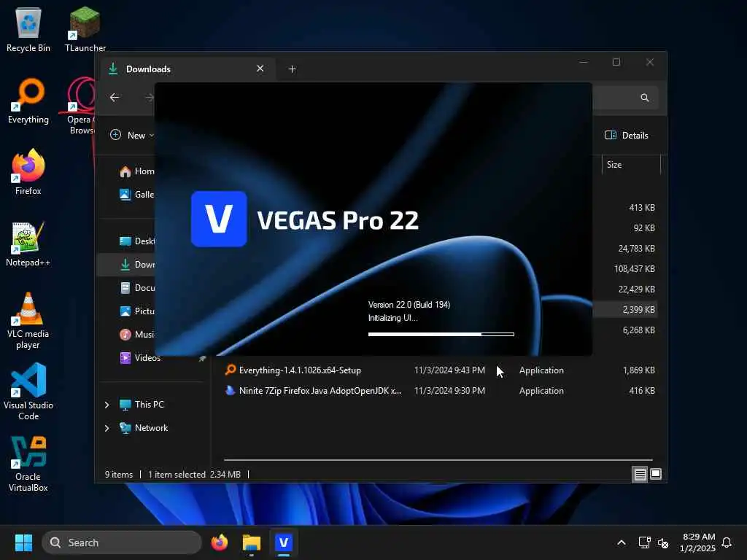Screen dimensions: 747x560
Task: Click the 108,437 KB size cell
Action: [635, 268]
